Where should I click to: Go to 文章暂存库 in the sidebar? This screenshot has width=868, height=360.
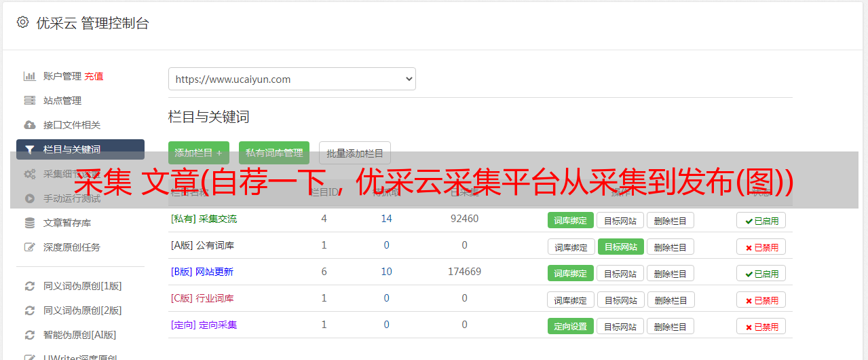(67, 223)
